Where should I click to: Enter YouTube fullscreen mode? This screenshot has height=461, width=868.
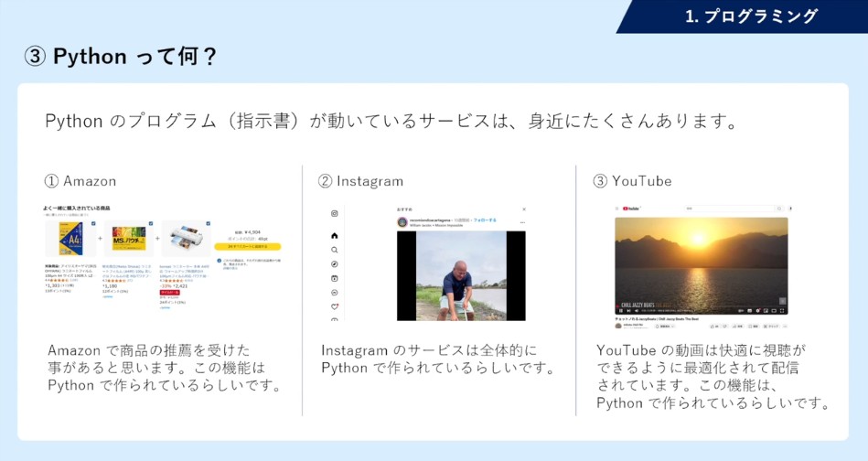point(782,311)
